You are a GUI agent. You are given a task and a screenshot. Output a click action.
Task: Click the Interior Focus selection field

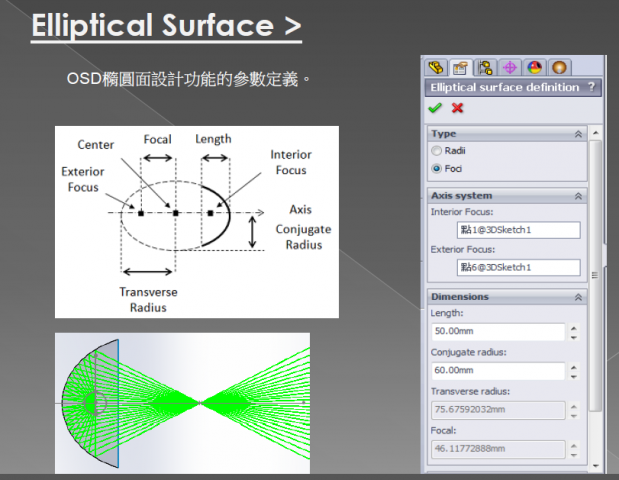(x=518, y=230)
